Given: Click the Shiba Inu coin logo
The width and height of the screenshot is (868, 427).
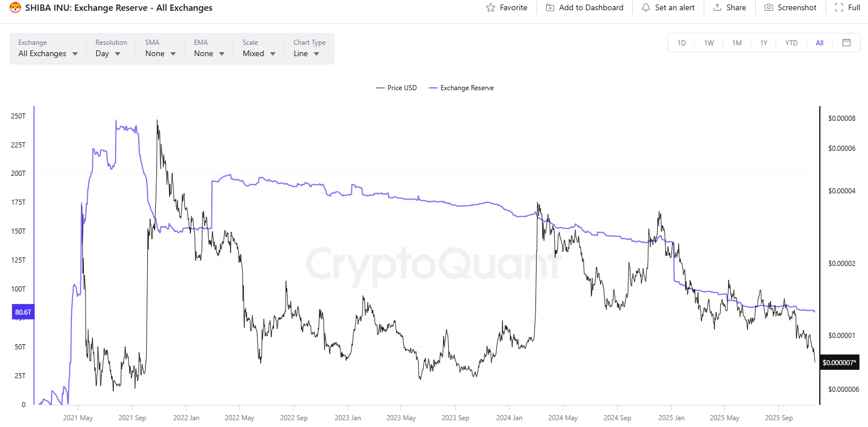Looking at the screenshot, I should coord(15,7).
